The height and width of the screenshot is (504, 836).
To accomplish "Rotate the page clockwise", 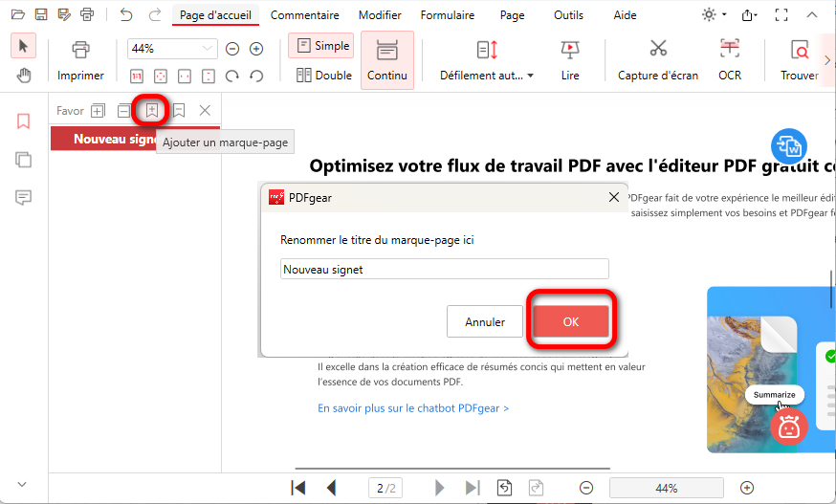I will click(x=231, y=77).
